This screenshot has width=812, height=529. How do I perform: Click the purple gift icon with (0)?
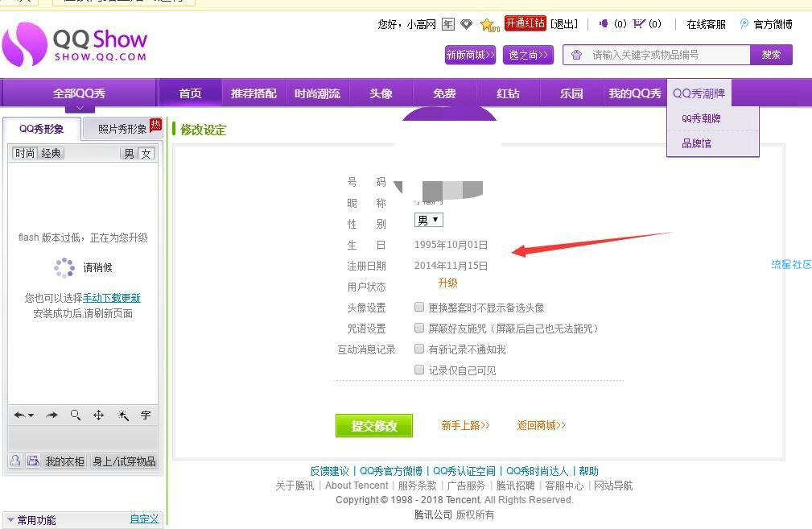(604, 23)
